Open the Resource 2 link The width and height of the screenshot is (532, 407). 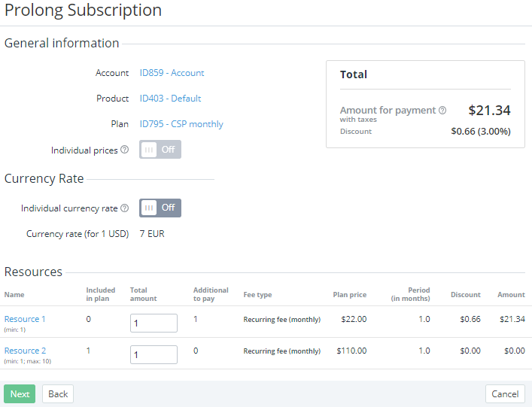25,351
